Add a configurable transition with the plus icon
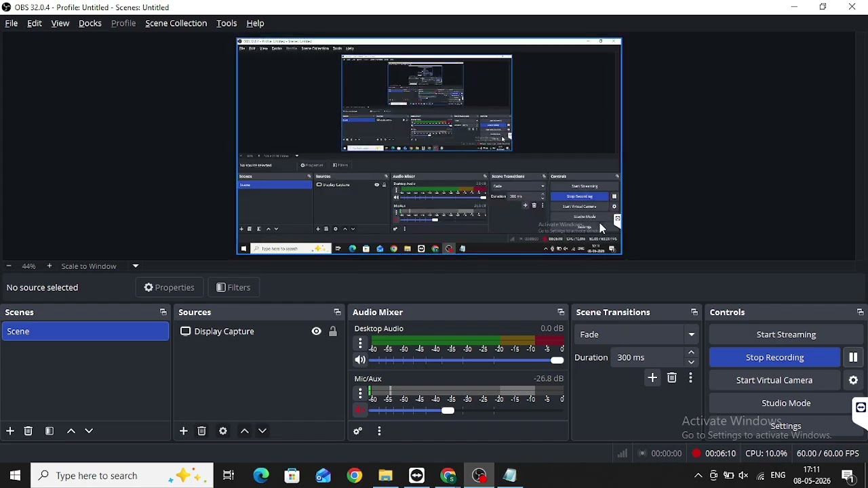This screenshot has height=488, width=868. 652,378
